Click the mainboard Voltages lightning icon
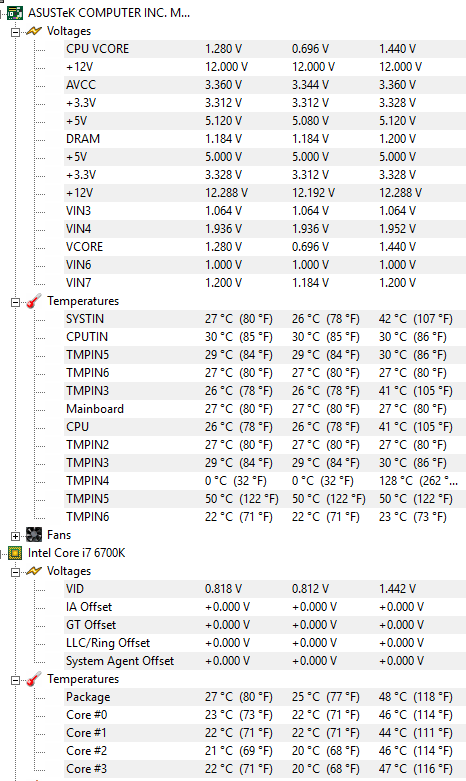466x781 pixels. (x=34, y=31)
